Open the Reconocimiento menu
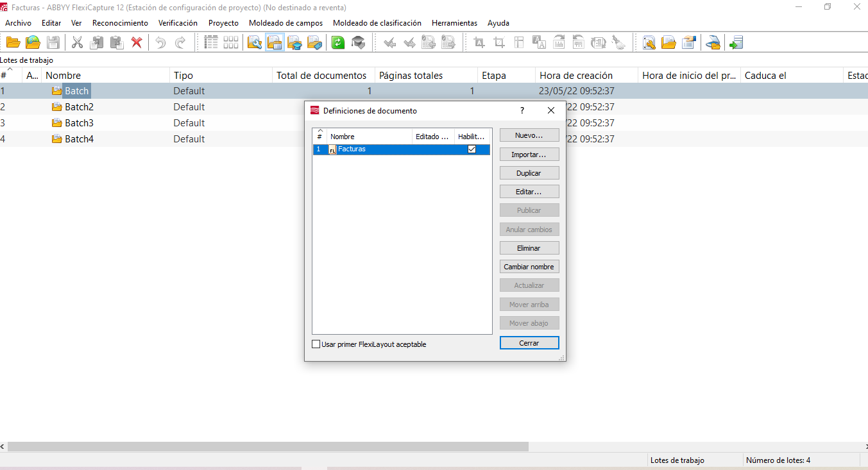 tap(120, 22)
